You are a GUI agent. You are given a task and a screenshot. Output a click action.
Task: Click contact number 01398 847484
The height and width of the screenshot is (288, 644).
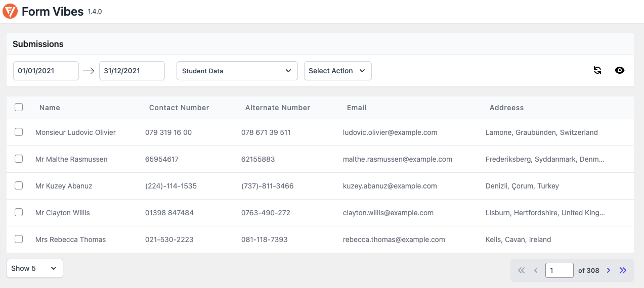point(169,213)
